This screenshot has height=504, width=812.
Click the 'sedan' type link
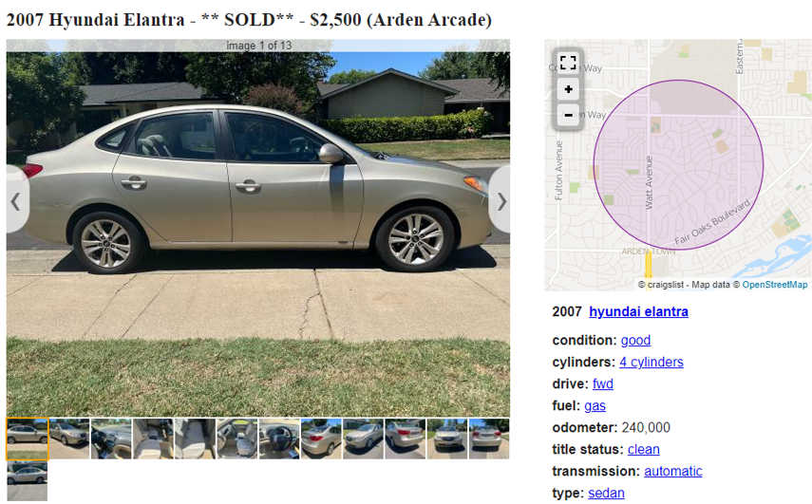pyautogui.click(x=607, y=493)
